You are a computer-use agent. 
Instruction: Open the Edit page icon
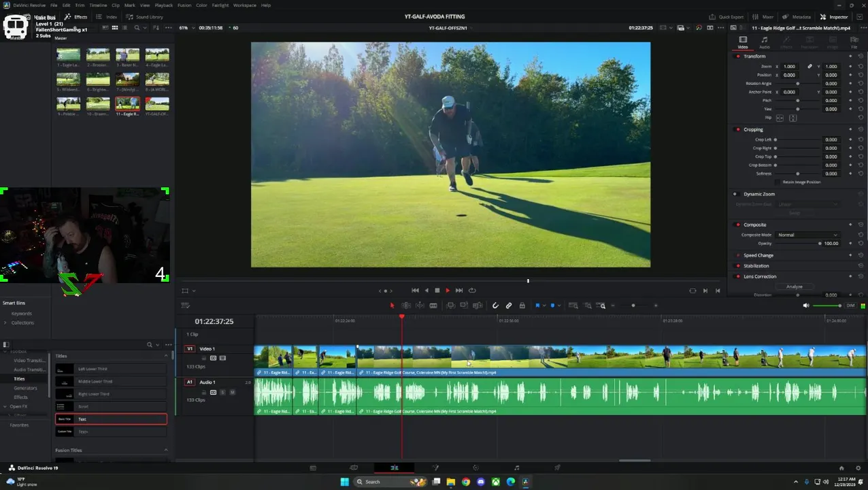pyautogui.click(x=394, y=468)
